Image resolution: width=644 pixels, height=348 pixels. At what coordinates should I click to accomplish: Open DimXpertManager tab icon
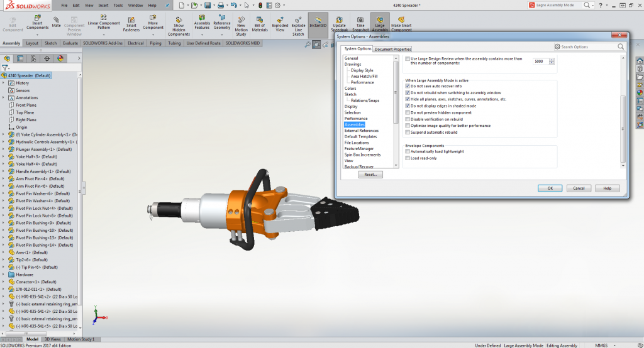(x=47, y=58)
